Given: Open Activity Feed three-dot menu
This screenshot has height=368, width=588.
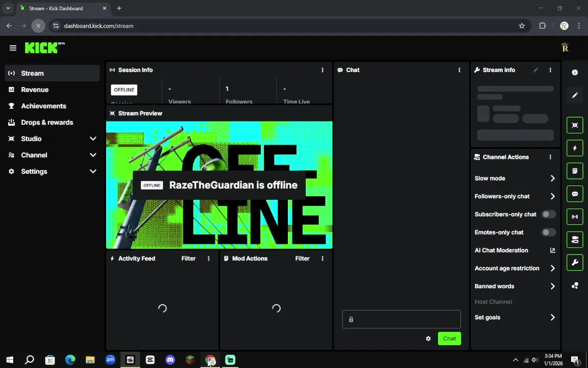Looking at the screenshot, I should (x=209, y=258).
